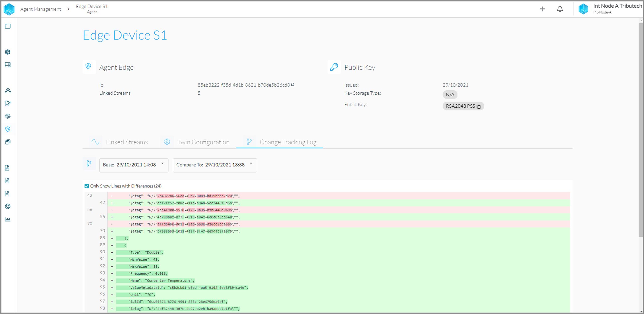
Task: Click the Converter Temperature name line
Action: click(327, 281)
